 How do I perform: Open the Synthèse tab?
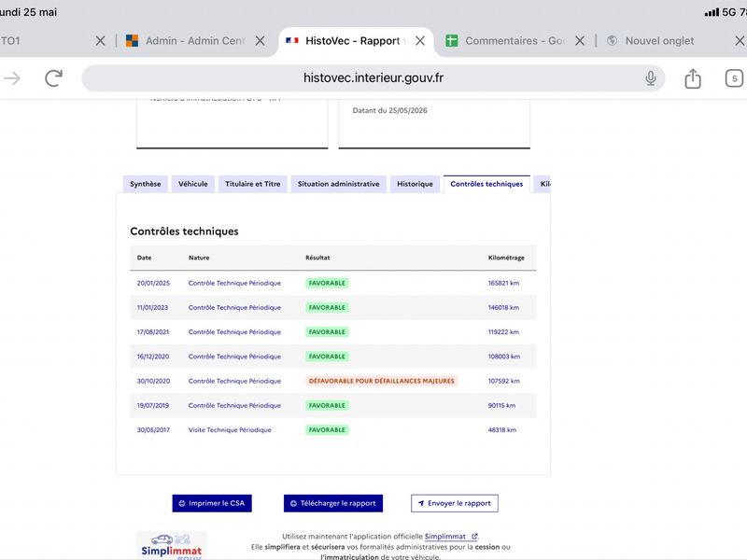(x=146, y=184)
